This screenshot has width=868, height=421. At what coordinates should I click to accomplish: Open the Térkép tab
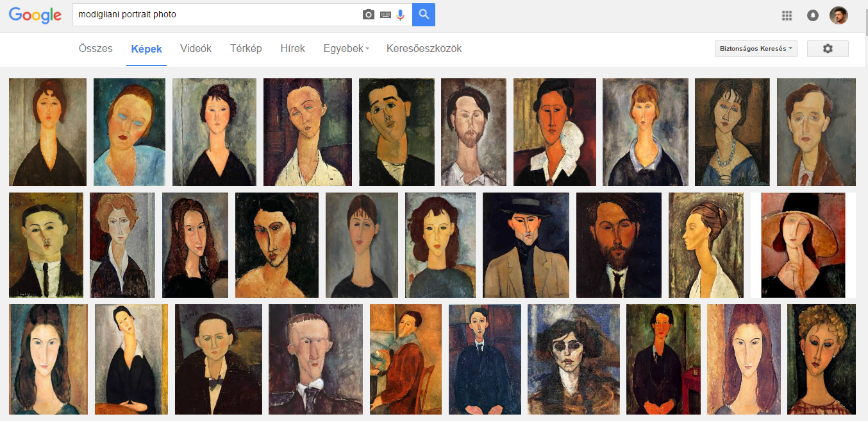tap(246, 49)
